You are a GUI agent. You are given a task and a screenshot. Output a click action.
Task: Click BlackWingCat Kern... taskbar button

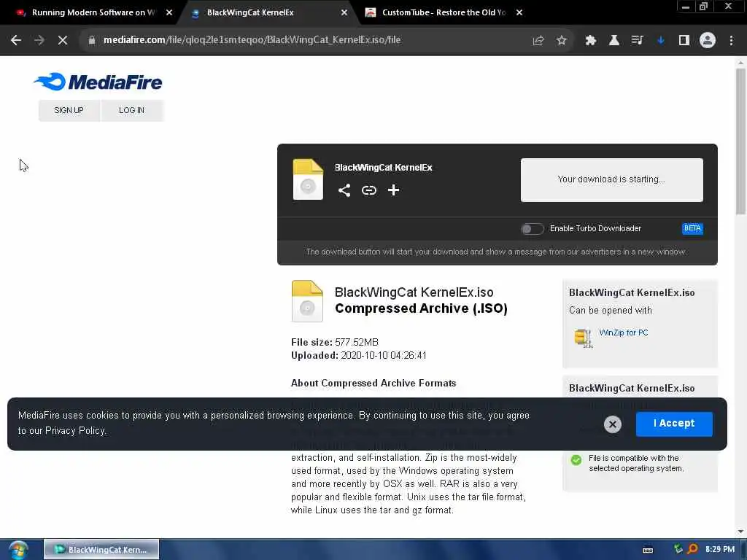[x=101, y=550]
